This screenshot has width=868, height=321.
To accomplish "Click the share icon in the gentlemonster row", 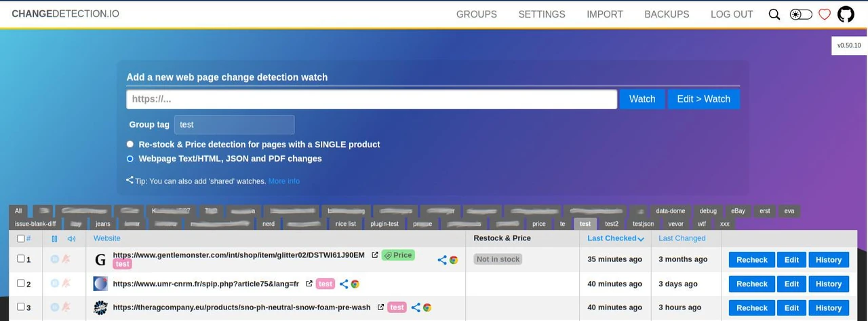I will [x=442, y=259].
